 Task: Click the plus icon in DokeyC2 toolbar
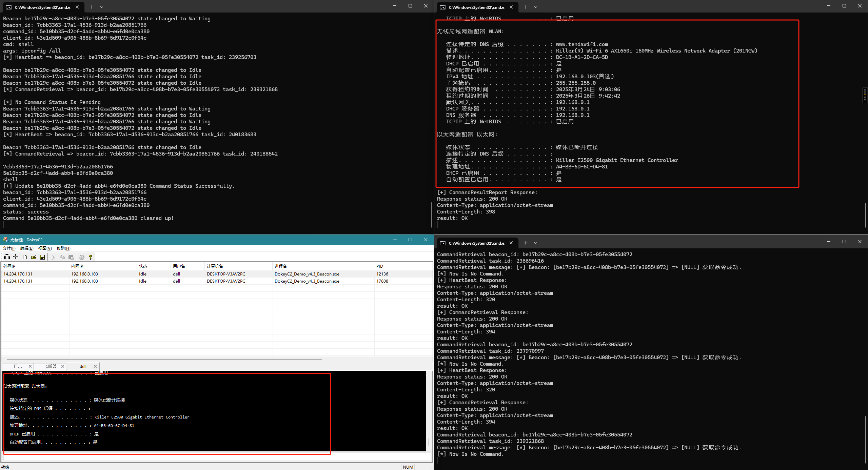16,257
